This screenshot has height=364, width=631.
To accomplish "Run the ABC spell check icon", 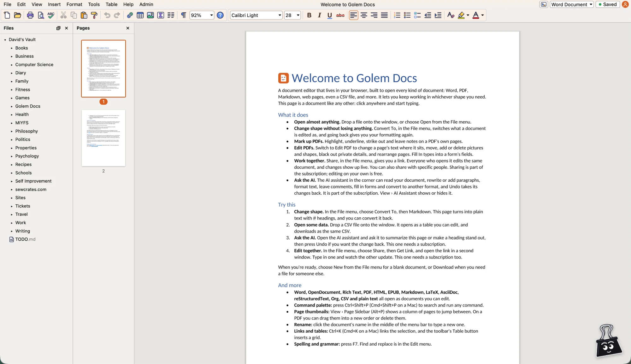I will (51, 15).
